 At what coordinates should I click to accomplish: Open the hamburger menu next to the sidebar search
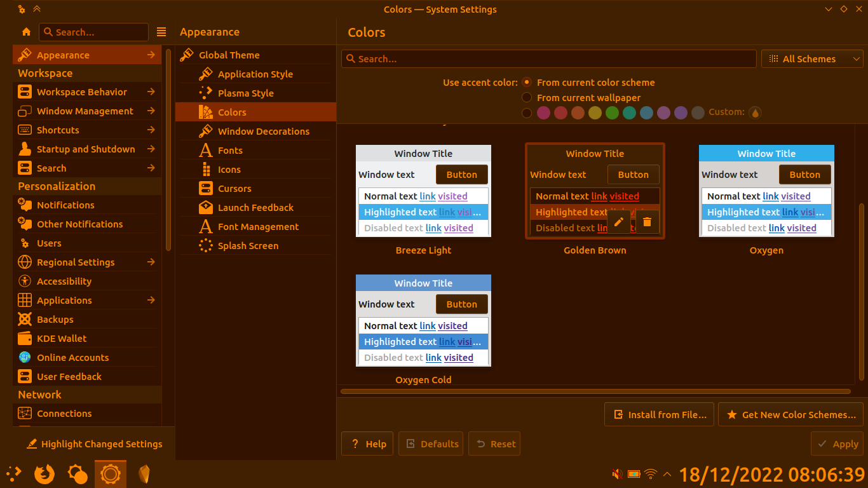161,32
